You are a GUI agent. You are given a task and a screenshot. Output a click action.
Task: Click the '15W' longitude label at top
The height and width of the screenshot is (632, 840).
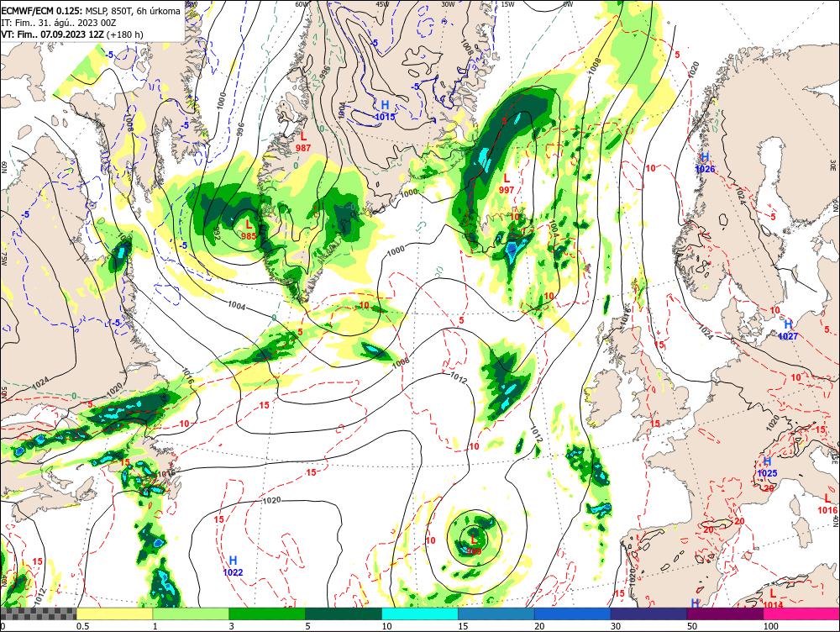507,4
